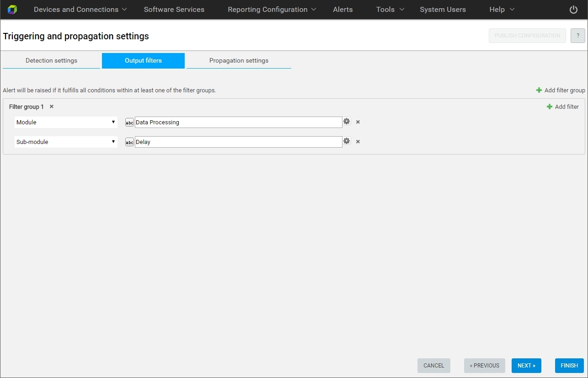Switch to Propagation settings tab
This screenshot has height=378, width=588.
click(239, 61)
